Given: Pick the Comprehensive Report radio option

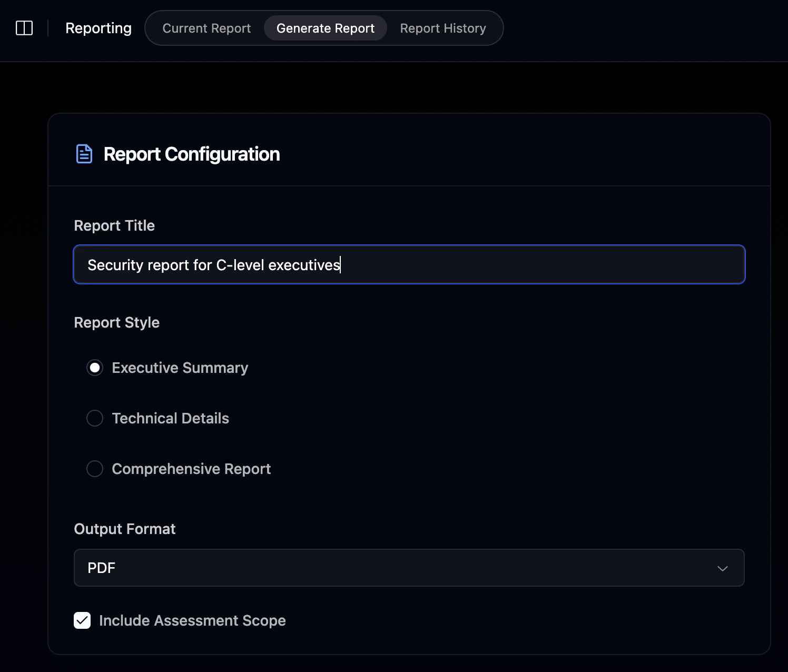Looking at the screenshot, I should coord(95,469).
